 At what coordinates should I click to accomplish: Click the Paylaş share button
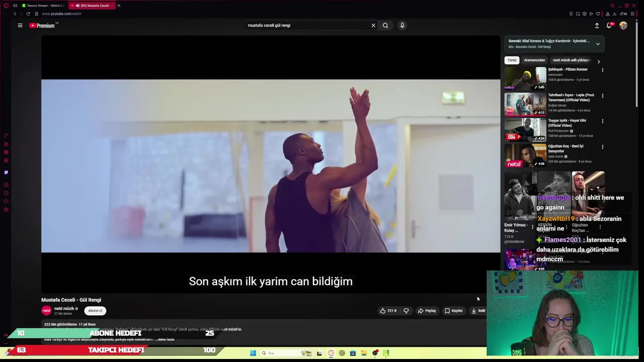click(x=427, y=311)
